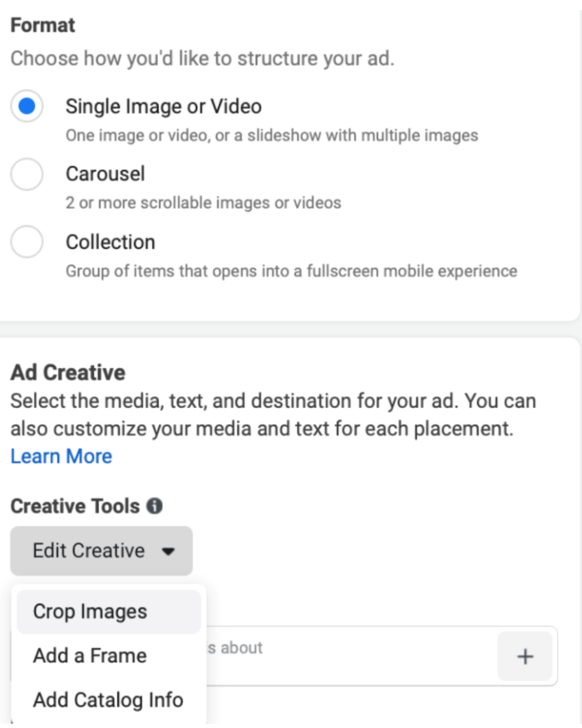
Task: Click the "Collection" format label
Action: (x=111, y=242)
